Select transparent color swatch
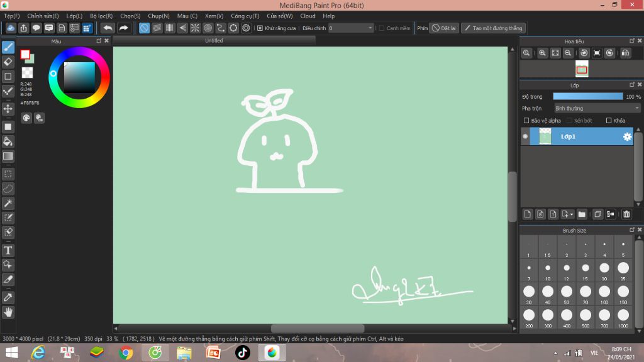The width and height of the screenshot is (644, 362). click(27, 73)
